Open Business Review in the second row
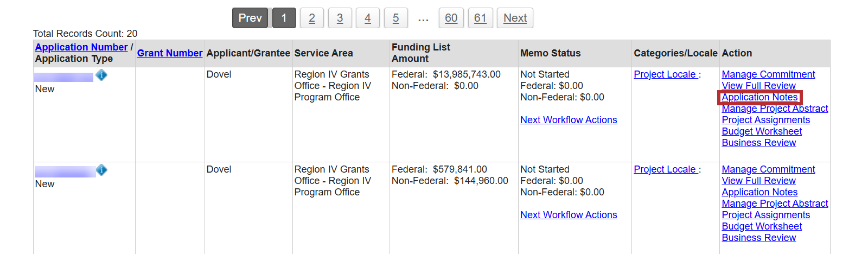 (758, 238)
